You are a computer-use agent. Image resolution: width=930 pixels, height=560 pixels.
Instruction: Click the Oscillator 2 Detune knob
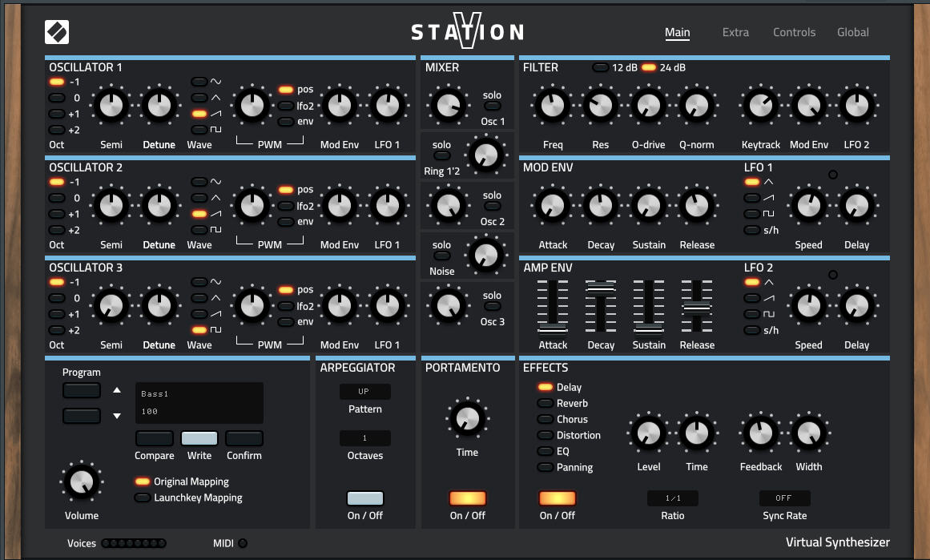159,206
